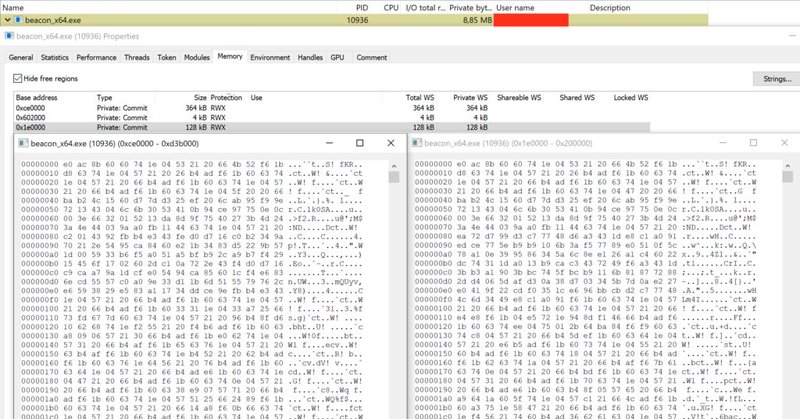Close the 0x1e0000 hex viewer window

tap(784, 143)
